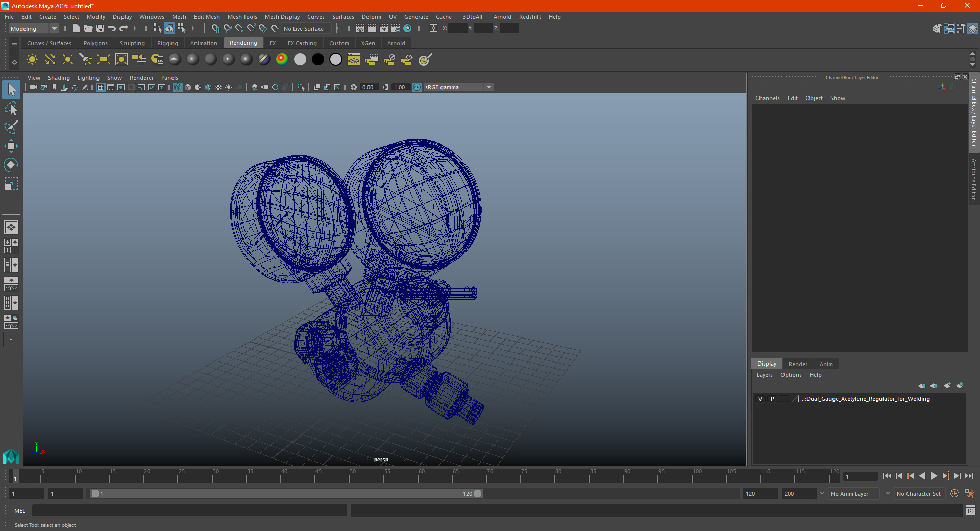
Task: Create ambient light from shelf
Action: pyautogui.click(x=32, y=60)
